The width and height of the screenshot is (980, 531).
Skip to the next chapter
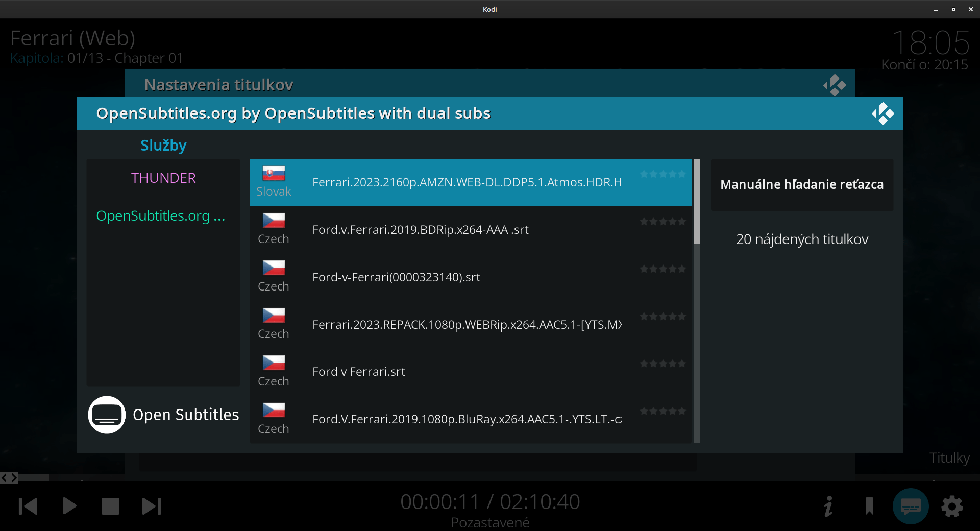tap(152, 506)
